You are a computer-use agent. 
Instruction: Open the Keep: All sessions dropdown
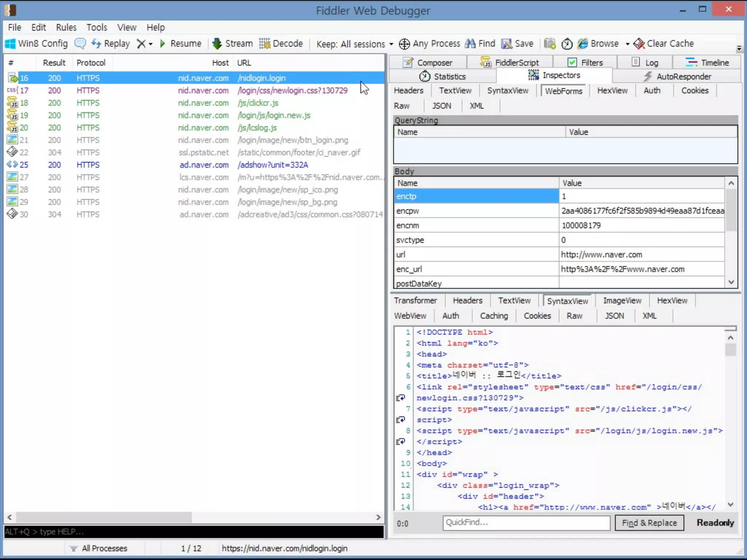355,44
